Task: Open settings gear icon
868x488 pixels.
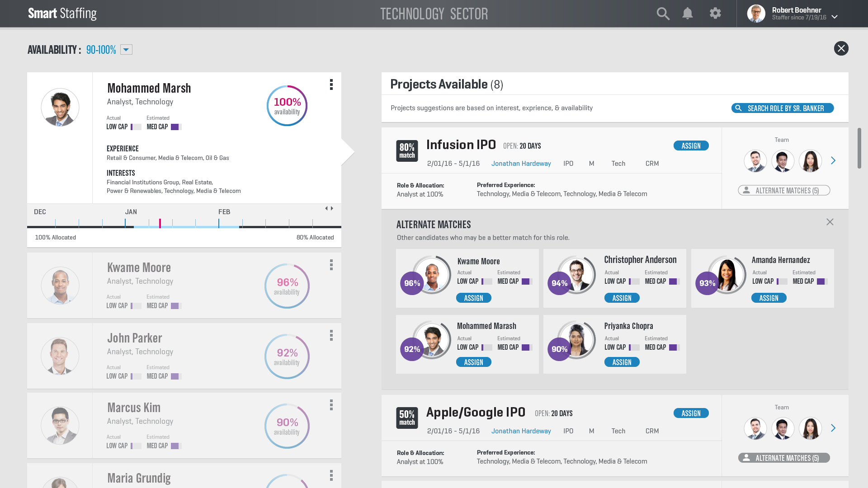Action: [x=715, y=13]
